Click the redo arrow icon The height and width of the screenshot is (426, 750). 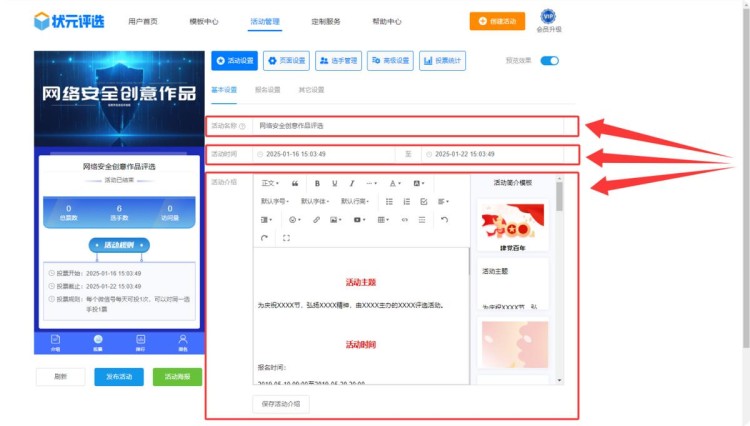click(265, 238)
